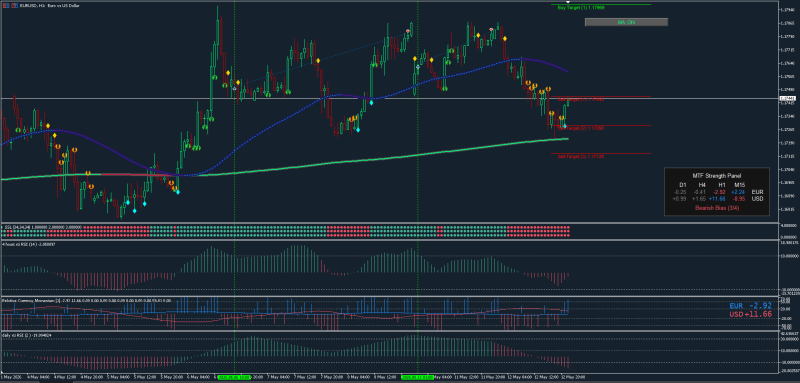Click the +2.24 M15 value for EUR
This screenshot has height=383, width=800.
pos(738,191)
